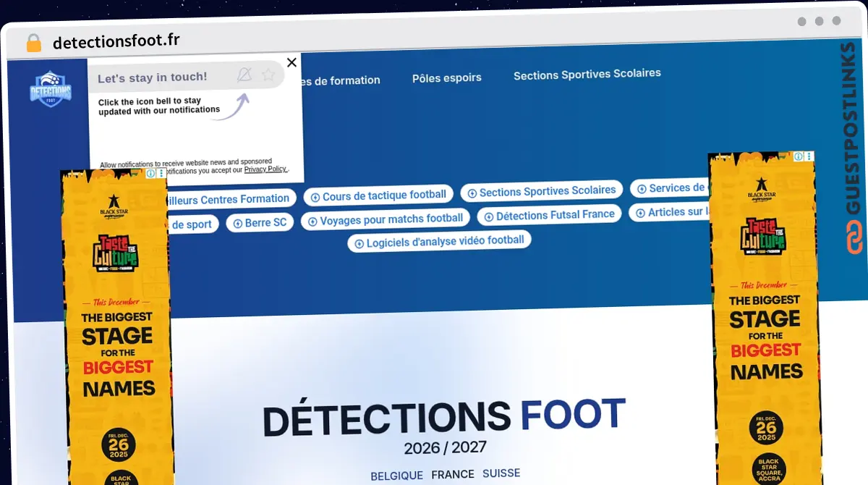Click the ad info icon on left banner

(150, 174)
